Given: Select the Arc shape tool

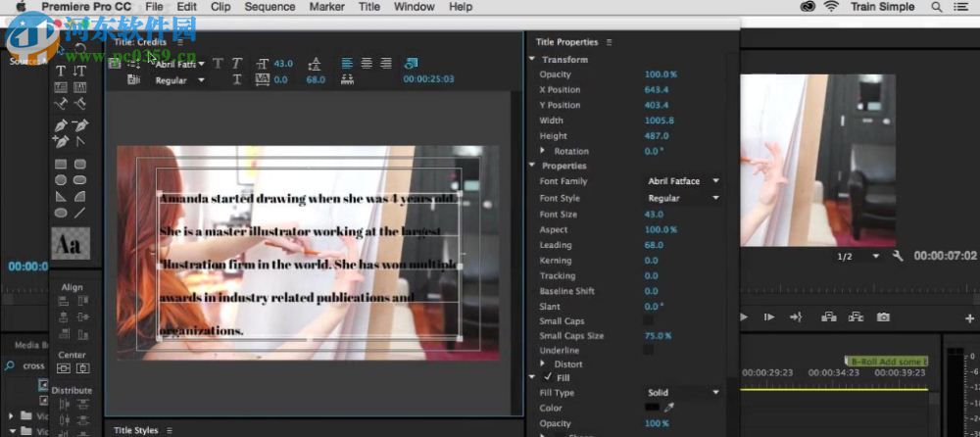Looking at the screenshot, I should pos(80,197).
